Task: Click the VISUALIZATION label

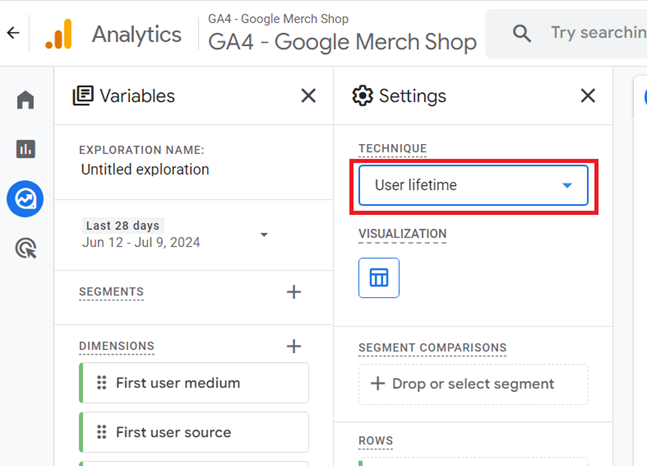Action: click(x=402, y=234)
